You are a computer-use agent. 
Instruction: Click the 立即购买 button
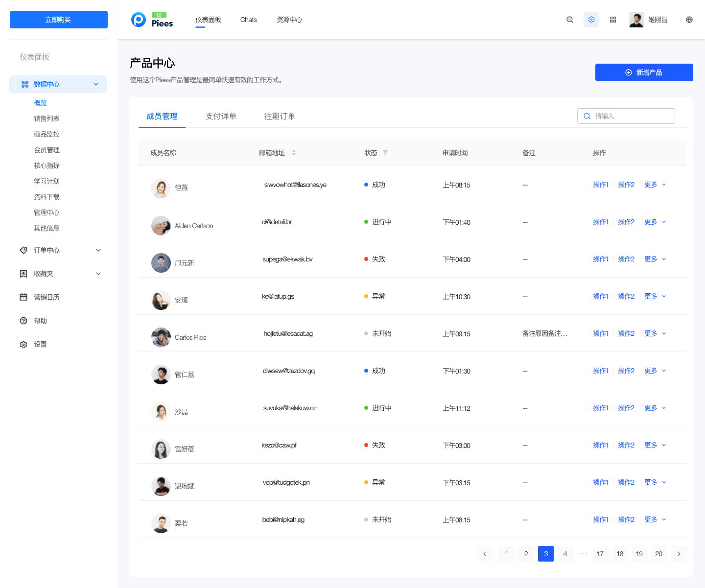pos(59,20)
